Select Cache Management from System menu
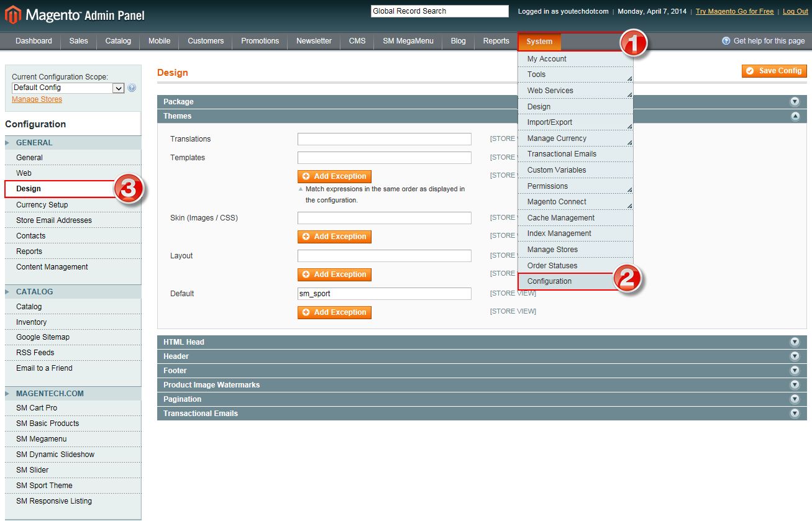 [575, 218]
